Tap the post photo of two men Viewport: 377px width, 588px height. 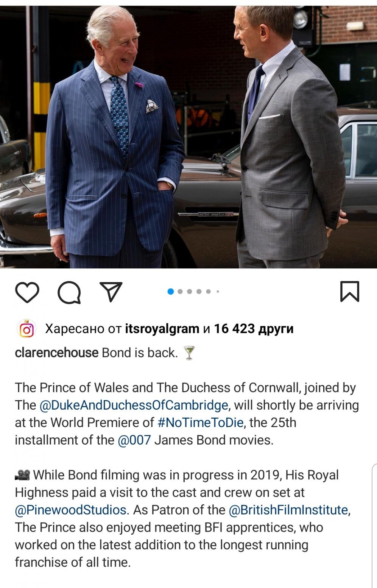pos(188,137)
